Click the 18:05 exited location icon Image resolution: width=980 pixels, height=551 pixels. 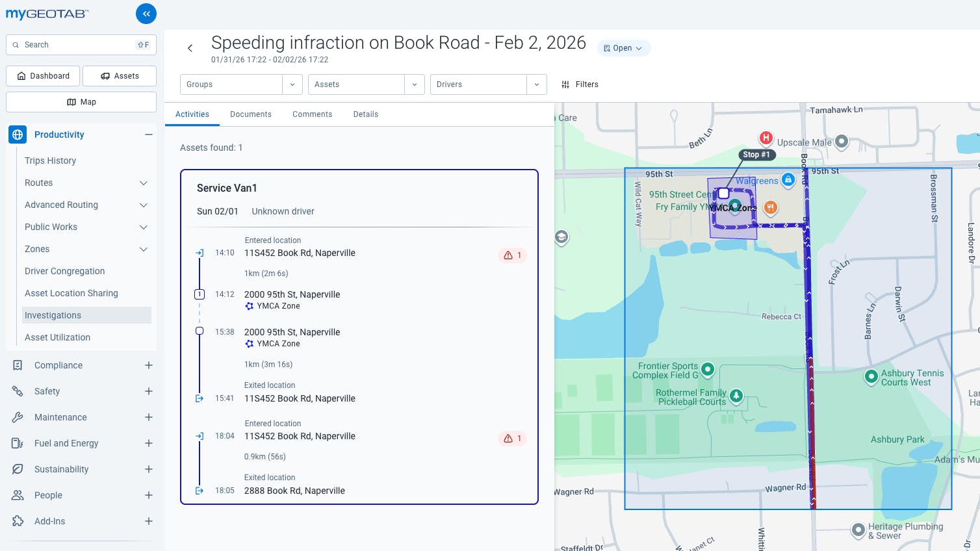tap(200, 491)
